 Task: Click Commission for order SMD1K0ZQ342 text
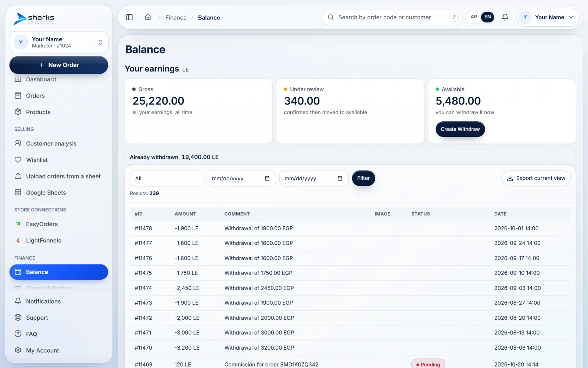(271, 364)
